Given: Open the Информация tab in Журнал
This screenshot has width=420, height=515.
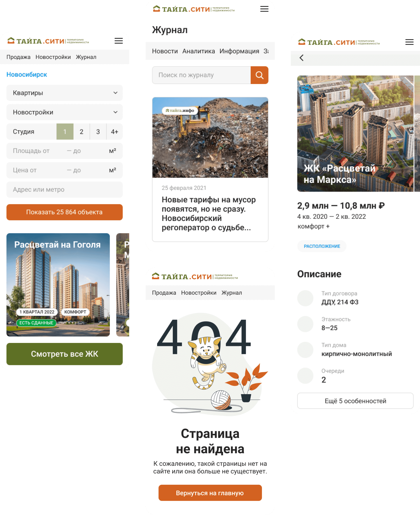Looking at the screenshot, I should pyautogui.click(x=239, y=51).
